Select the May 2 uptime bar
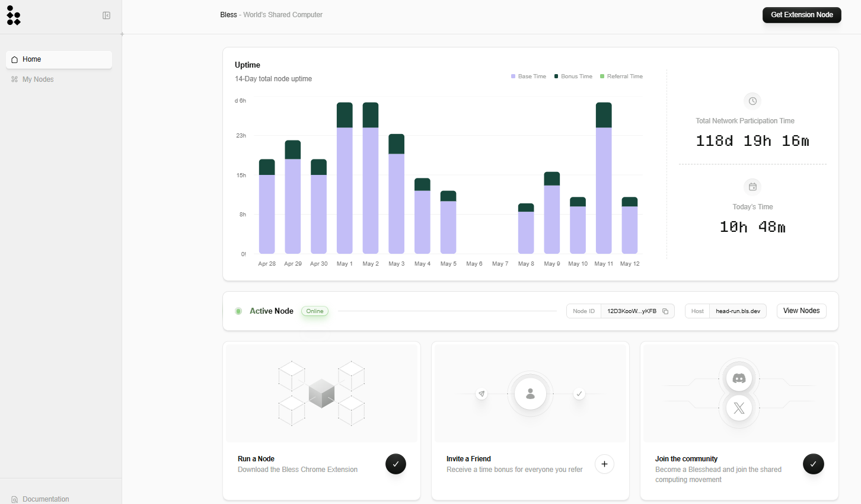 click(371, 178)
